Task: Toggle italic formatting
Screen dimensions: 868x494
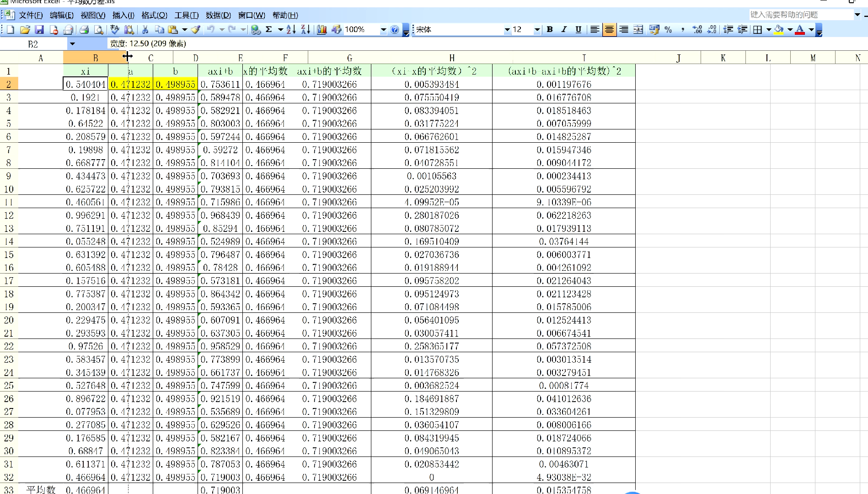Action: [x=564, y=30]
